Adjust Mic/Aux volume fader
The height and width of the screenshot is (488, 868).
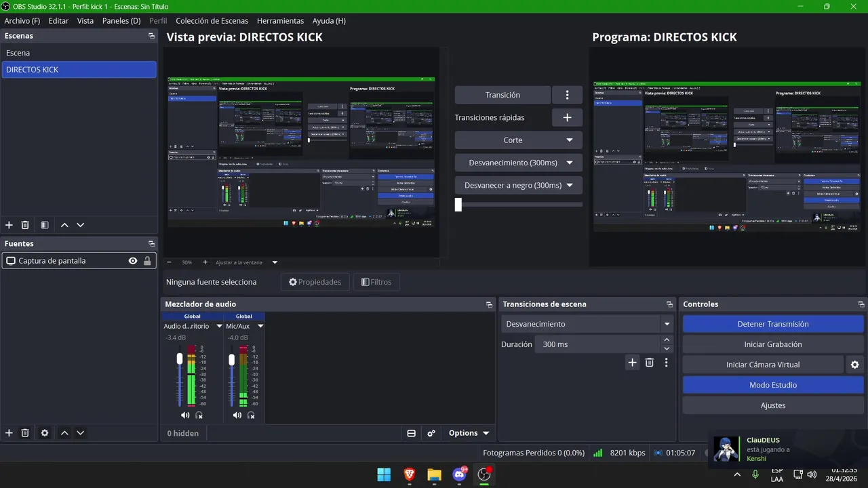coord(231,359)
